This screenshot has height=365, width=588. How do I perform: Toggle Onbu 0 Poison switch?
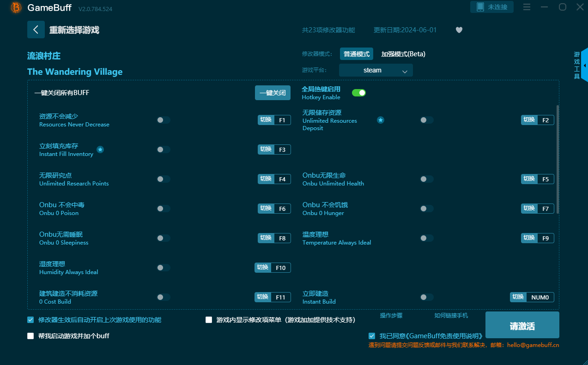164,209
